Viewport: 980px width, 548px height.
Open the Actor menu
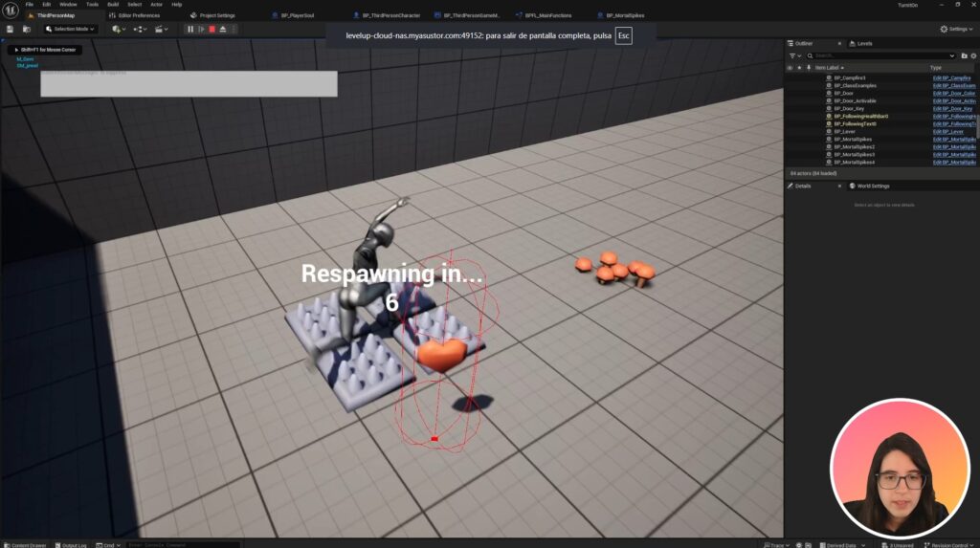156,5
